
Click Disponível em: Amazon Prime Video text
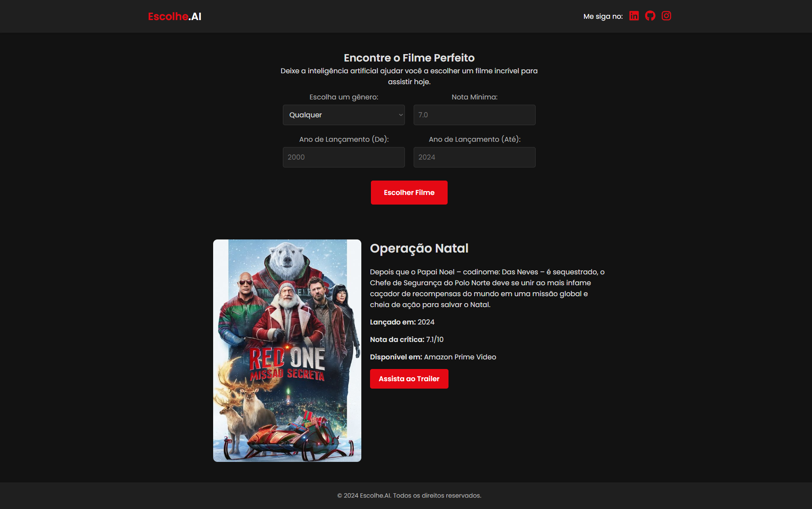point(433,357)
